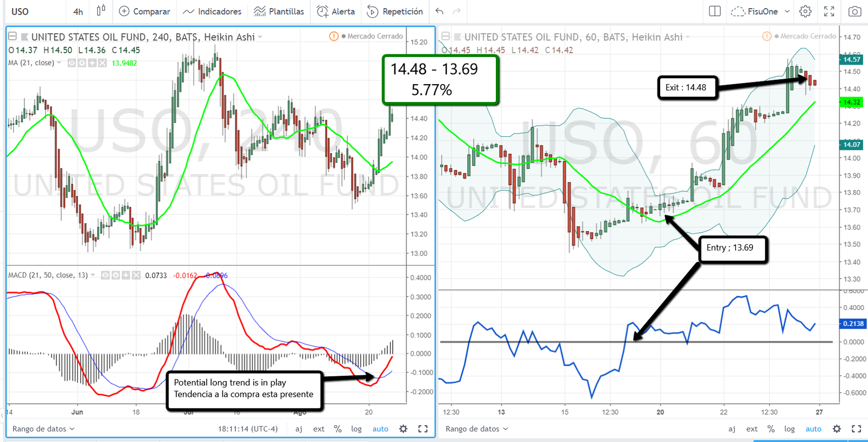The image size is (868, 442).
Task: Expand Rango de datos on left chart
Action: pos(43,429)
